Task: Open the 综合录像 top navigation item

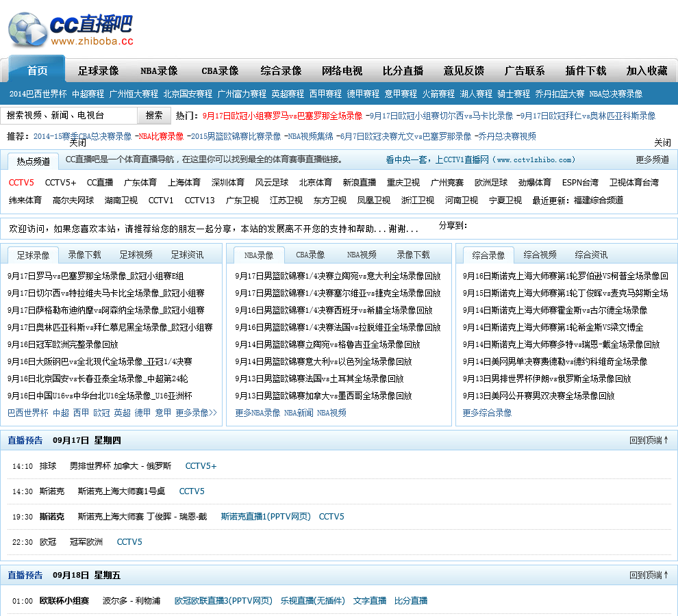Action: coord(281,71)
